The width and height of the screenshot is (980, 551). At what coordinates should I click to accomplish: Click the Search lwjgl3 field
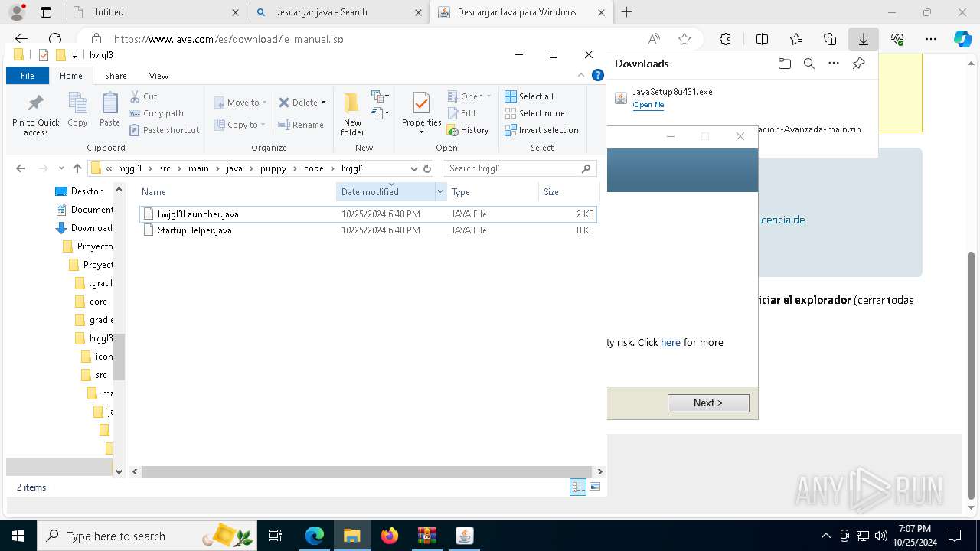pos(519,168)
